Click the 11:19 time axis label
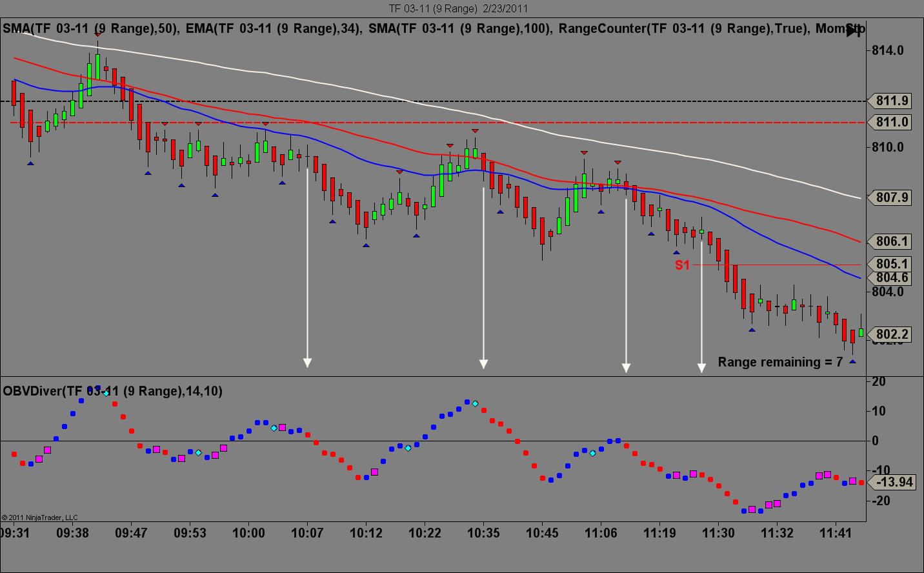Screen dimensions: 924x573 (x=659, y=534)
